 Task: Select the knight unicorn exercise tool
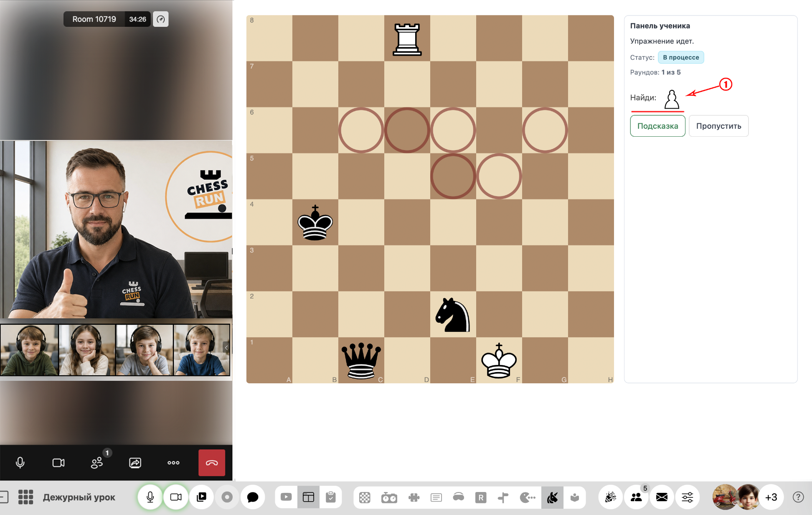(x=552, y=497)
